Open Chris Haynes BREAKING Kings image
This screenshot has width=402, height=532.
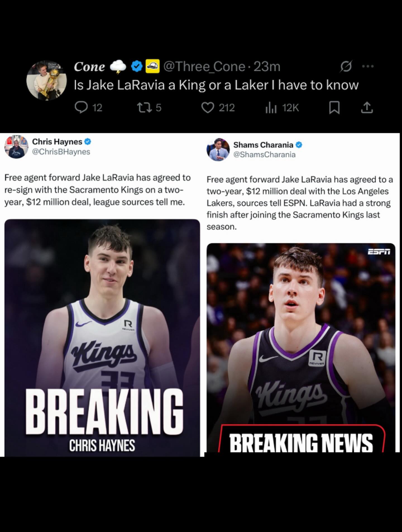pos(102,338)
